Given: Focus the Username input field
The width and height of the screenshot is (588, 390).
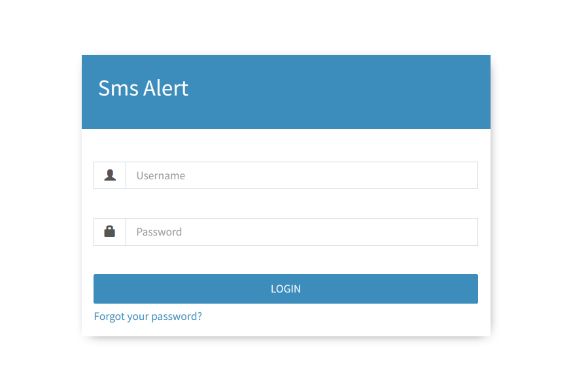Looking at the screenshot, I should [302, 175].
